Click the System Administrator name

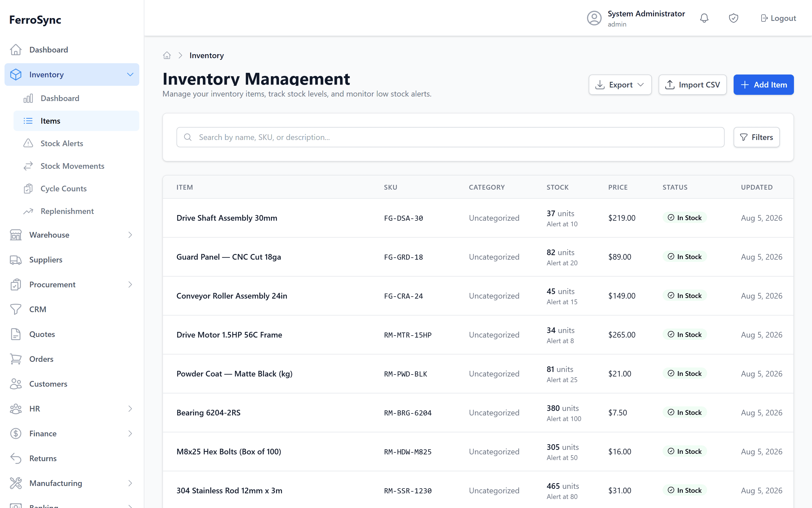click(646, 14)
